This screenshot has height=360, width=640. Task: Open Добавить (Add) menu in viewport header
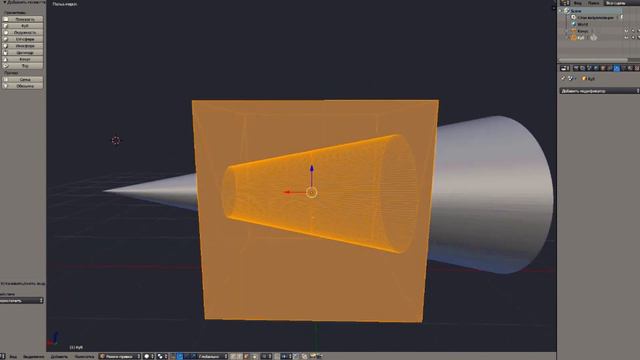[59, 356]
